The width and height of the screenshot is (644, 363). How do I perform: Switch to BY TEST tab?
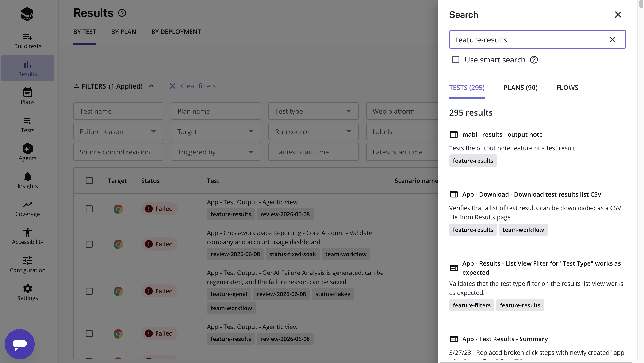(x=84, y=32)
